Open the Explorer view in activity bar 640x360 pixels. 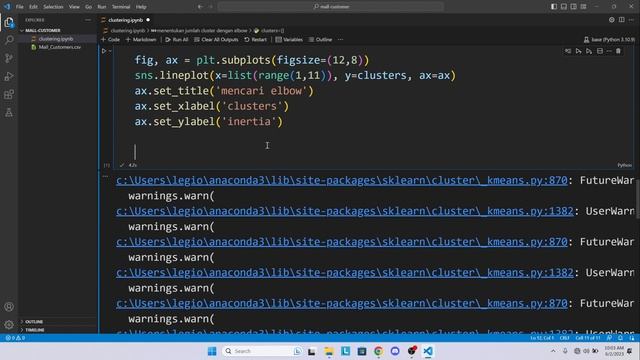(x=9, y=22)
